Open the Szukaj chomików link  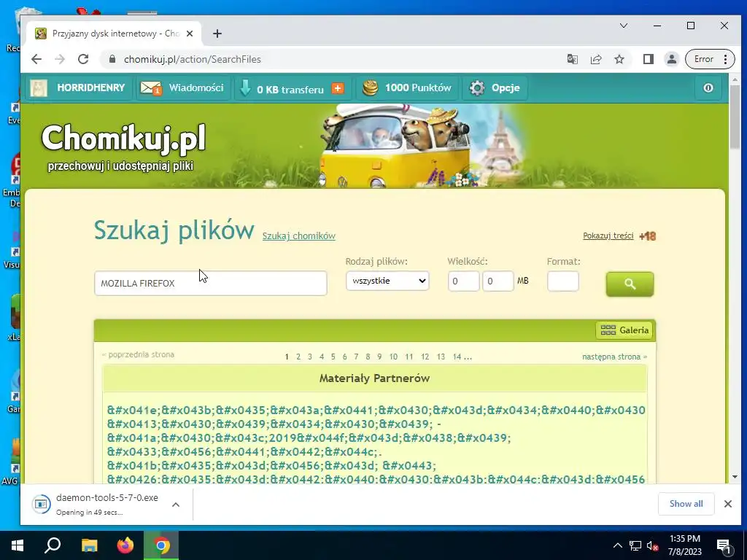[x=298, y=236]
